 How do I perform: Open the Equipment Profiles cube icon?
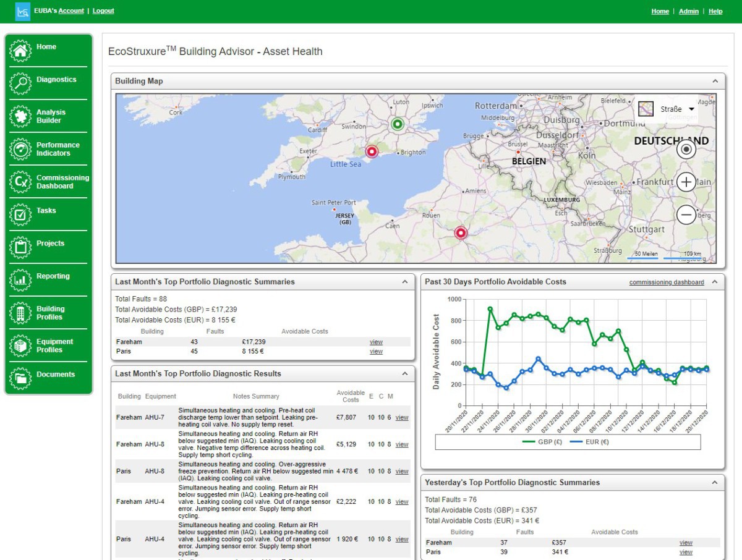pos(21,346)
